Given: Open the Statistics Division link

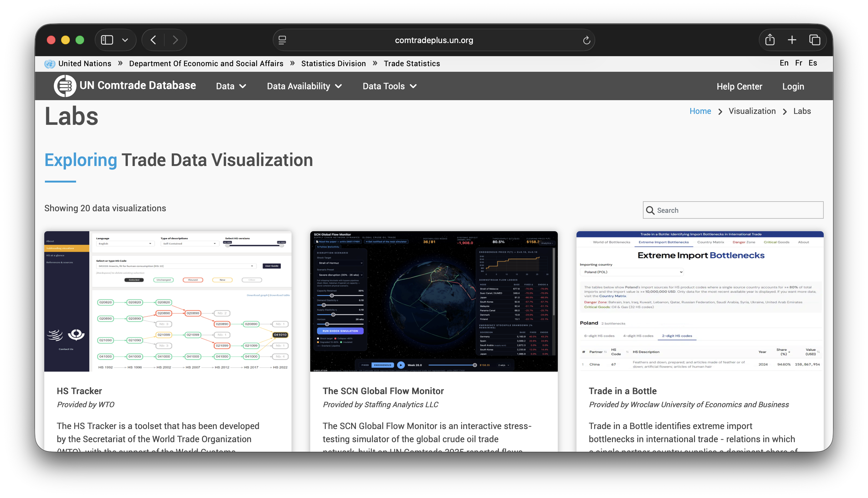Looking at the screenshot, I should [x=334, y=64].
